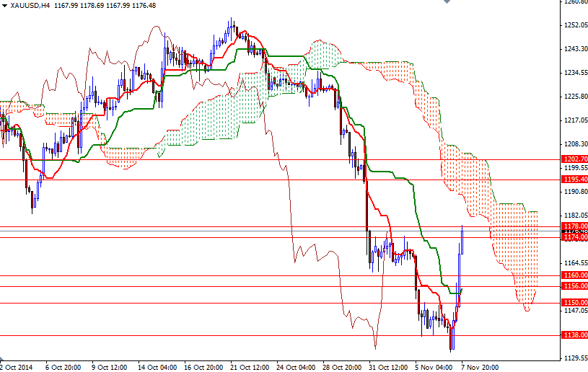Click the 1208.30 price axis value
Screen dimensions: 588x372
tap(576, 144)
